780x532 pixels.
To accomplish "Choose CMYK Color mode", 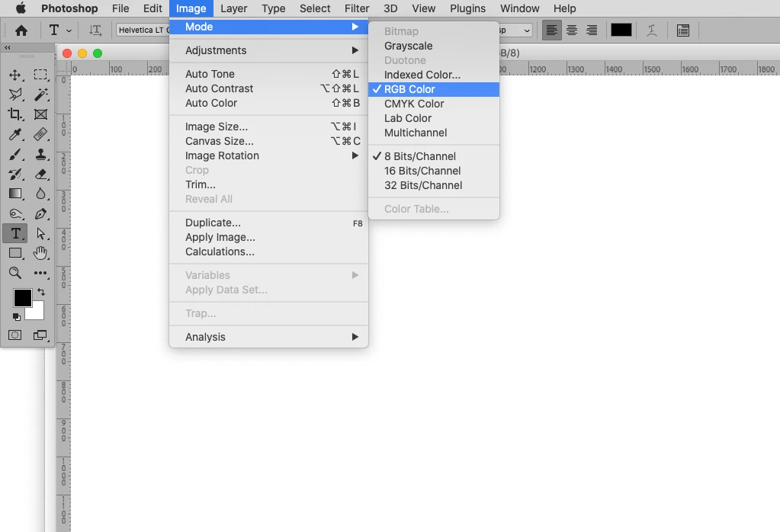I will click(434, 104).
